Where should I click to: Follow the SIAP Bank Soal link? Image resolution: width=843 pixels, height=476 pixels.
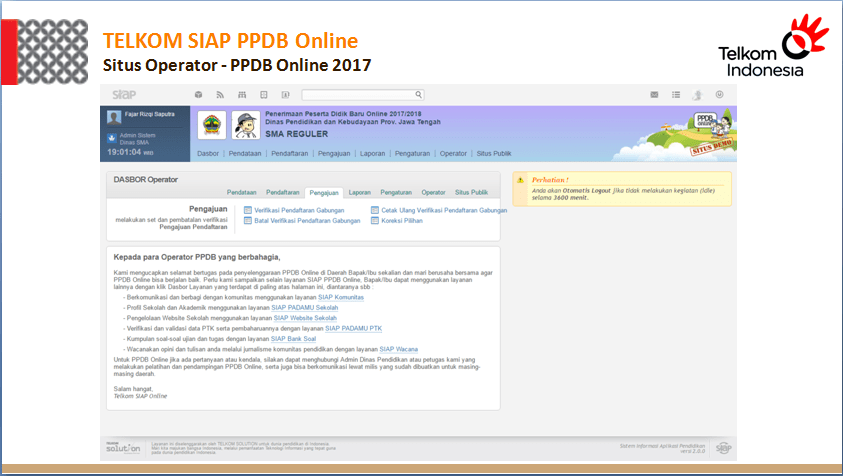[x=293, y=339]
